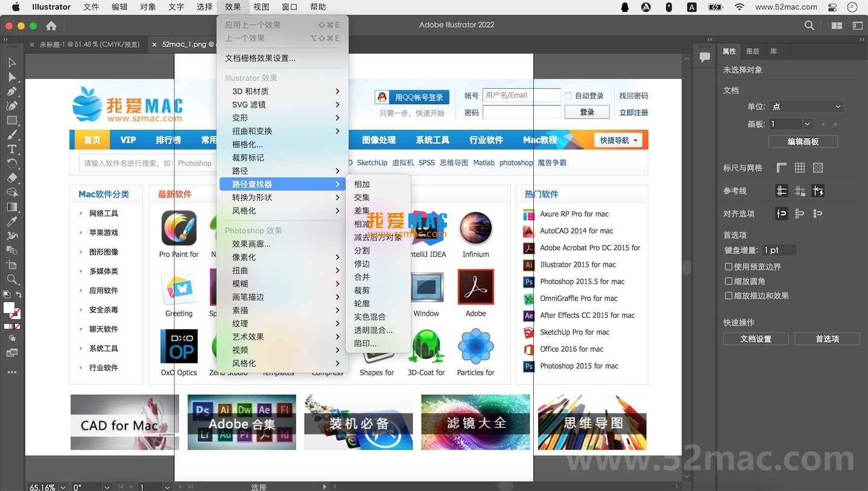This screenshot has width=868, height=491.
Task: Click the 首选项 quick action button
Action: point(827,339)
